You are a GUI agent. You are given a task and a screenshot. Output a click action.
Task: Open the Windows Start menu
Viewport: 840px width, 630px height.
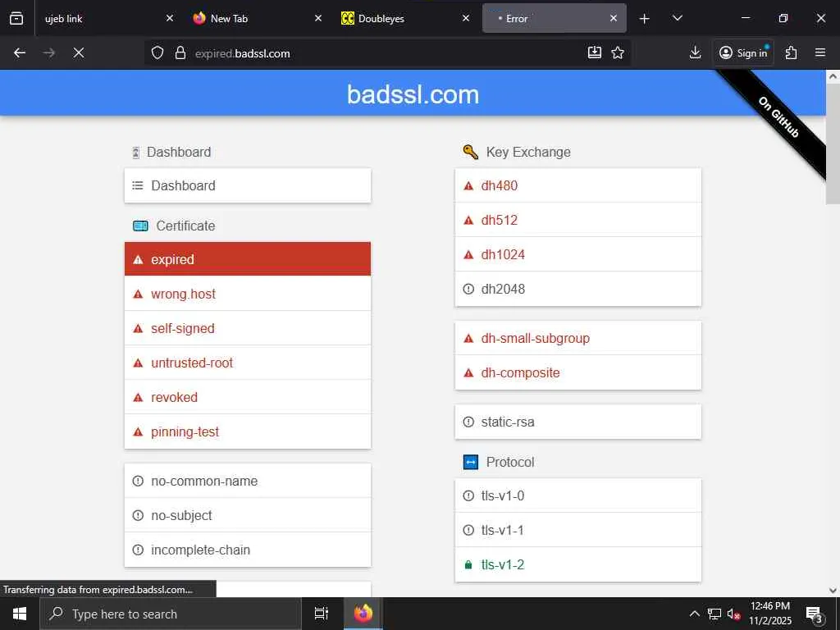[x=20, y=614]
